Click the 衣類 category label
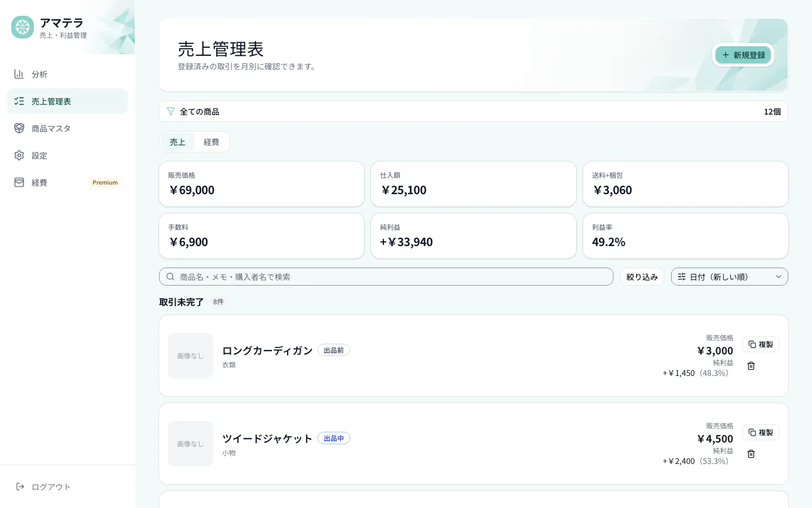The image size is (812, 508). tap(229, 365)
